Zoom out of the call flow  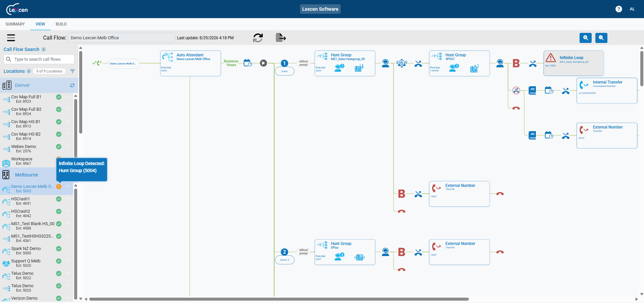[601, 38]
